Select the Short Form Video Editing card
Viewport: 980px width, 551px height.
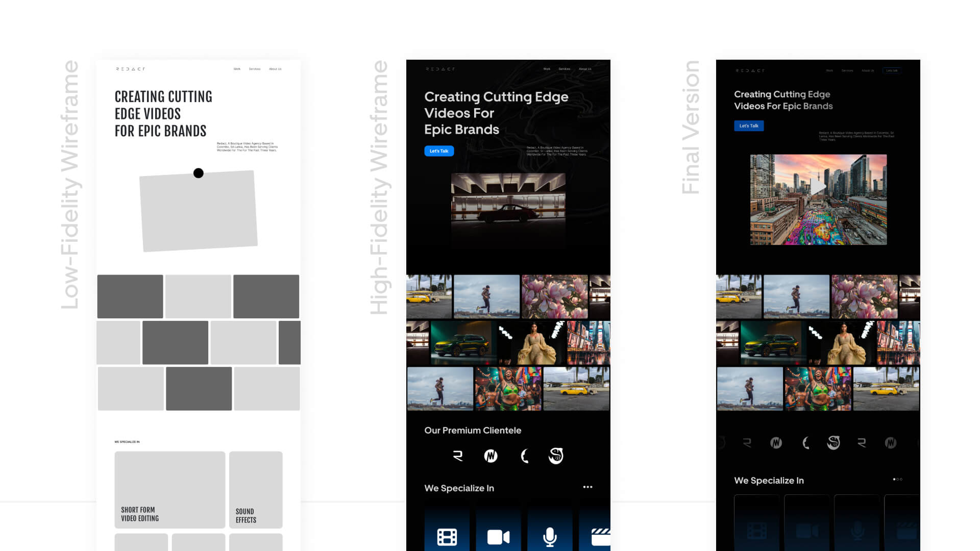point(169,489)
